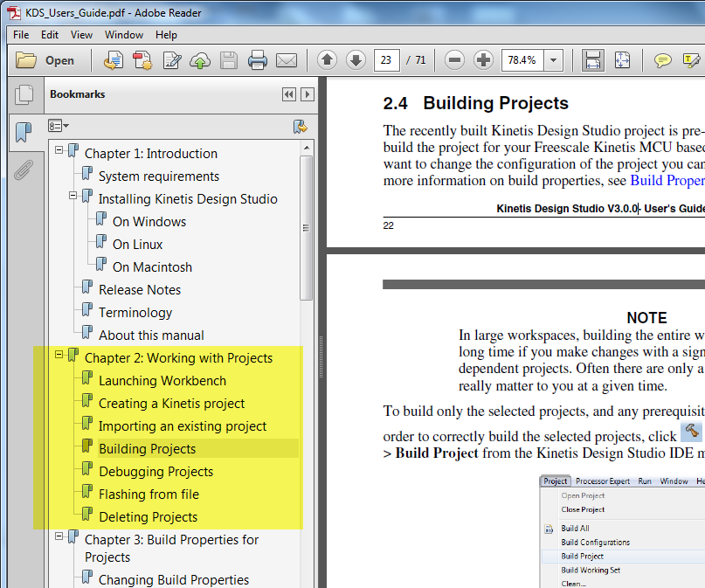Open the File menu

pos(21,35)
